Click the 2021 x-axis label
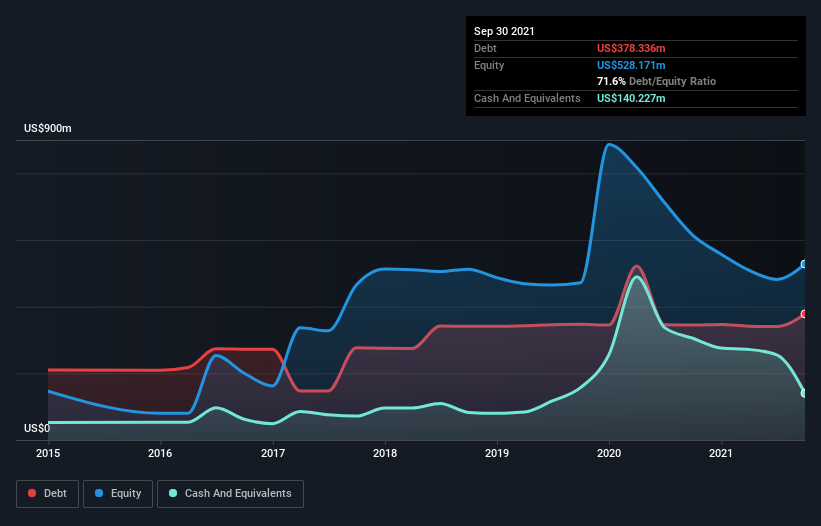This screenshot has width=821, height=526. pyautogui.click(x=721, y=453)
